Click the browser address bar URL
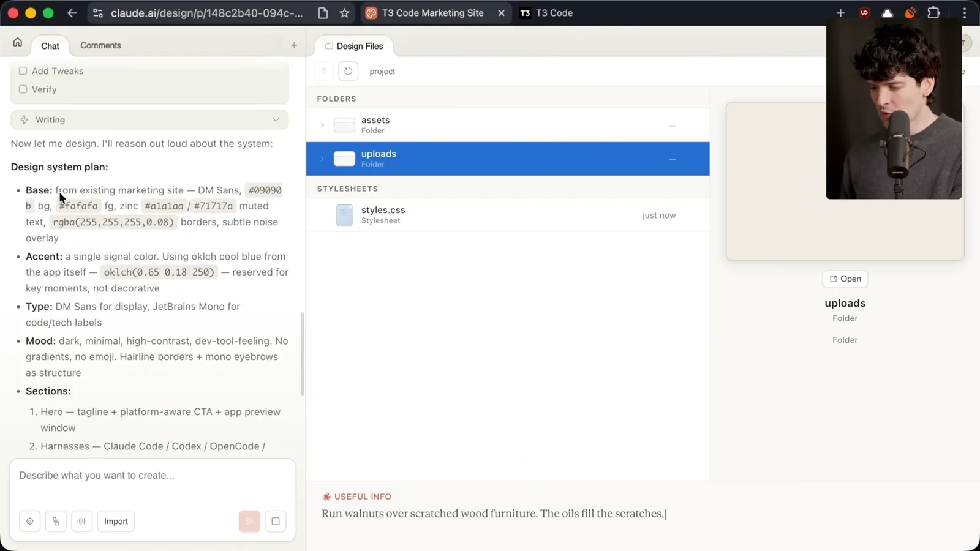Viewport: 980px width, 551px height. [207, 13]
